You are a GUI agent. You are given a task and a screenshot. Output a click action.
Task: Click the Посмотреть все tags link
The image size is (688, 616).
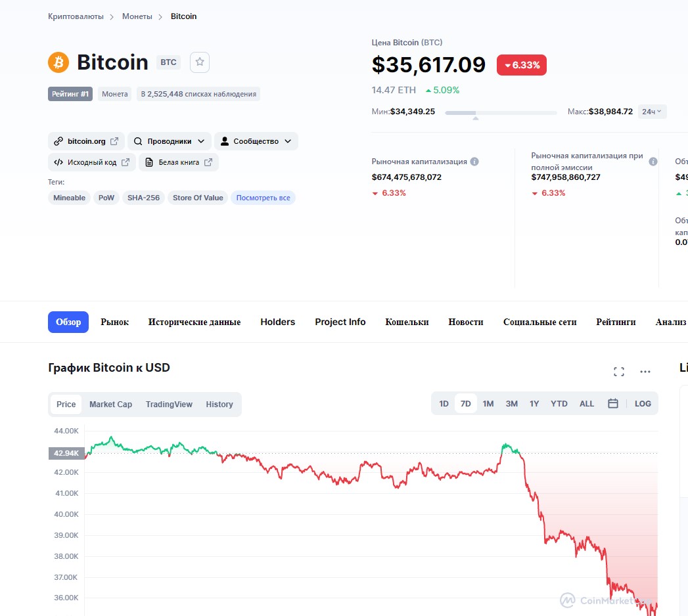(264, 198)
